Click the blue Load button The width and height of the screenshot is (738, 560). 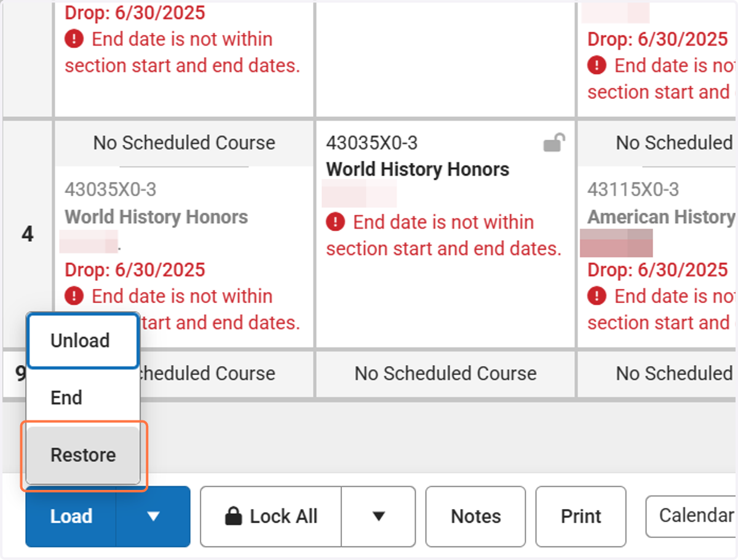[71, 516]
